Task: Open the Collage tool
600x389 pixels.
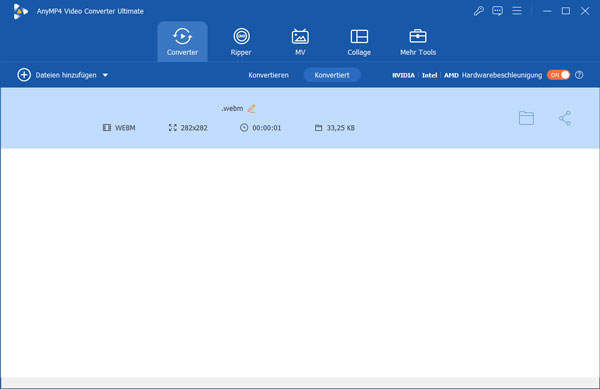Action: point(359,42)
